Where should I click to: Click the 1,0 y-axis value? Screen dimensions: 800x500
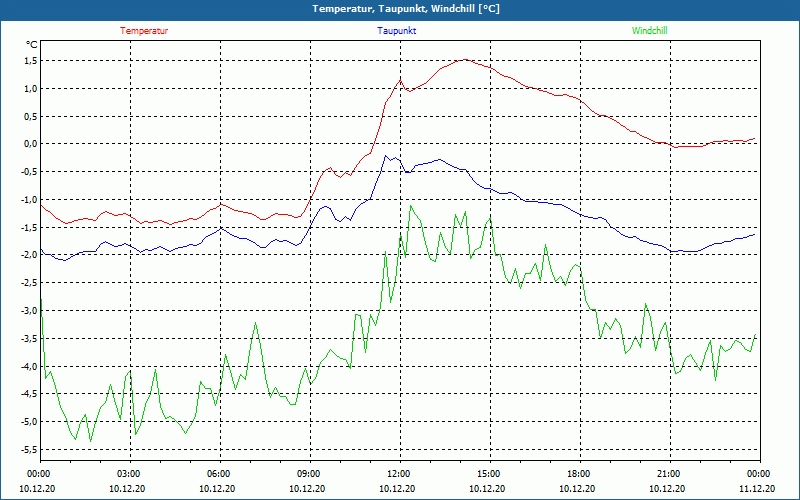point(31,89)
